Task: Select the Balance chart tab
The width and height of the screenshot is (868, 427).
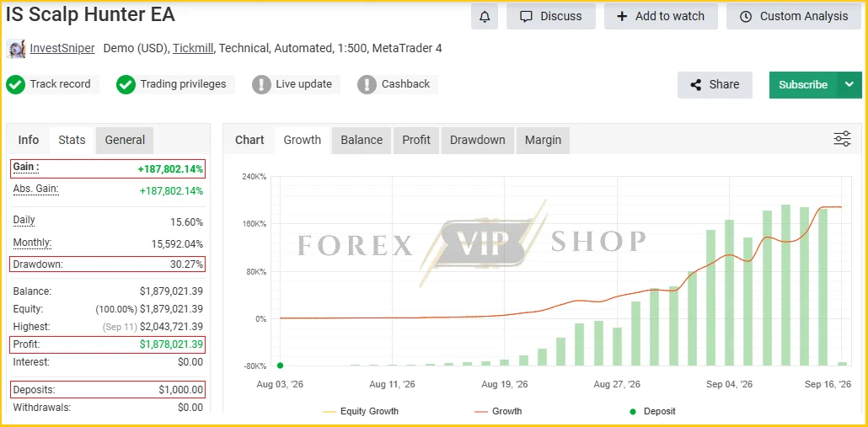Action: [362, 140]
